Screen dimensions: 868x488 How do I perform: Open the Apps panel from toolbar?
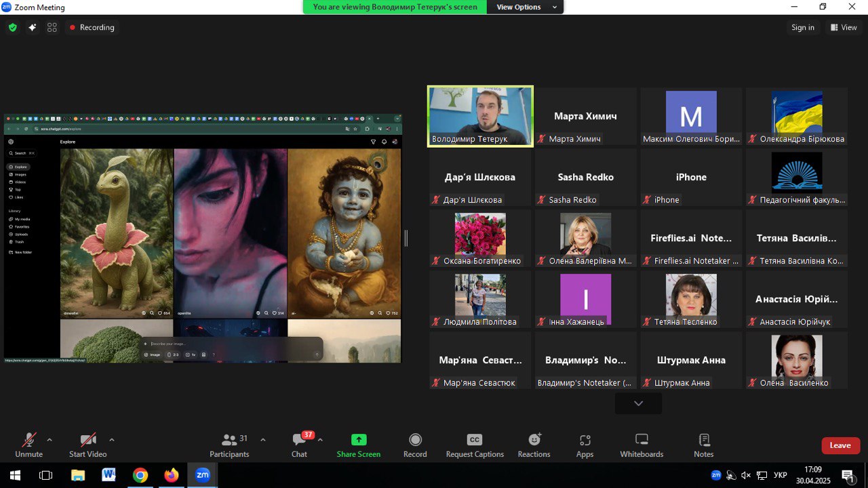click(x=585, y=445)
